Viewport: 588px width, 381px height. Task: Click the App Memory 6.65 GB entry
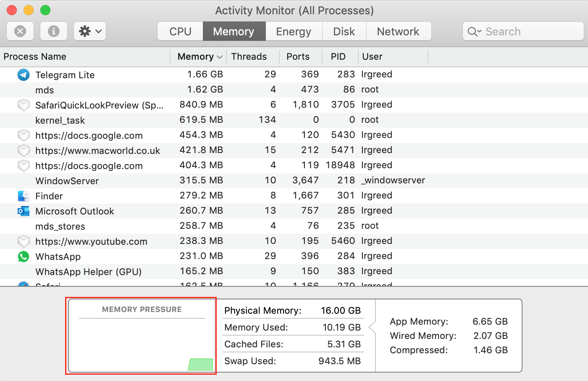(449, 321)
